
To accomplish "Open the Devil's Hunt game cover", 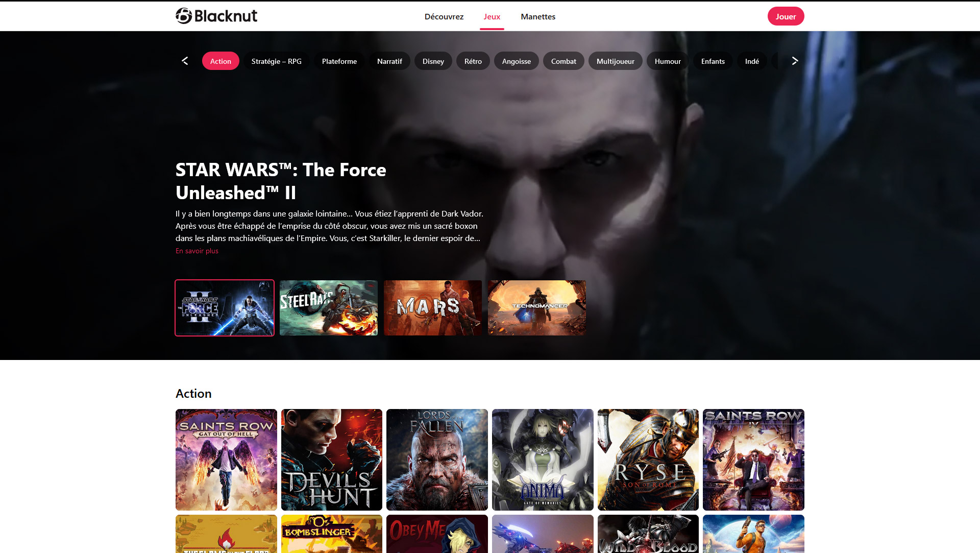I will [x=331, y=459].
